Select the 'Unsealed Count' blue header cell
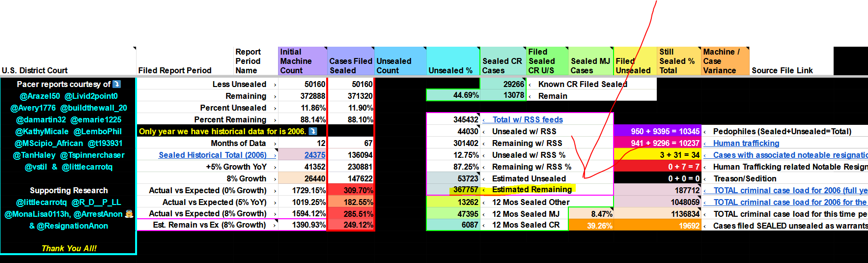868x263 pixels. (x=400, y=61)
